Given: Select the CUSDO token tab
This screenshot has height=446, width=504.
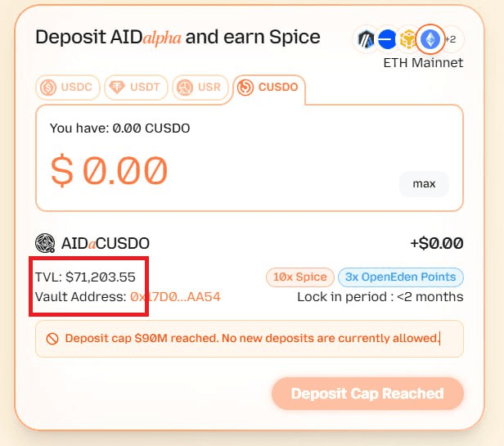Looking at the screenshot, I should (x=268, y=87).
